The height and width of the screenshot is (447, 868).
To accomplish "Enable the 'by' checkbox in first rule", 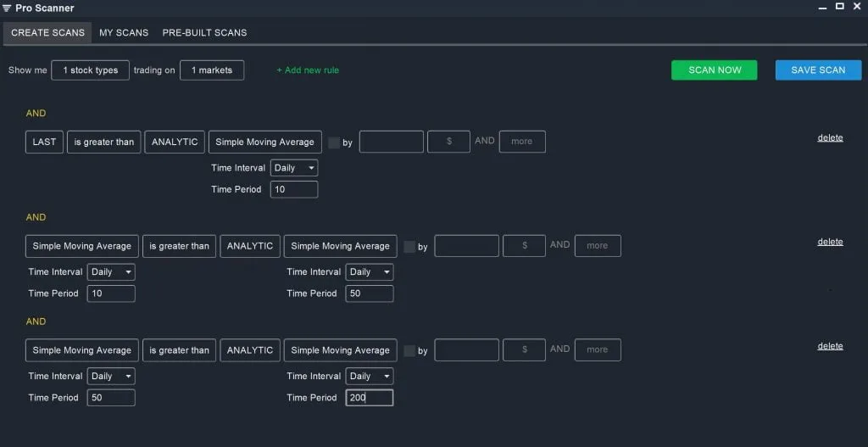I will [x=334, y=142].
